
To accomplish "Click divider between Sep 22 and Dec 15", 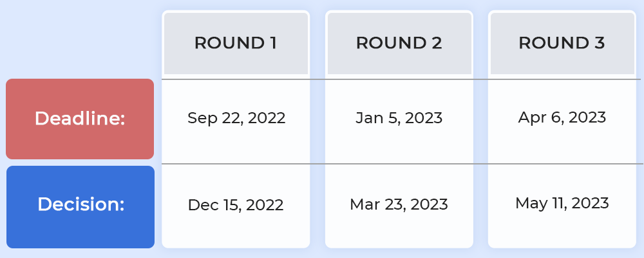I will (236, 164).
